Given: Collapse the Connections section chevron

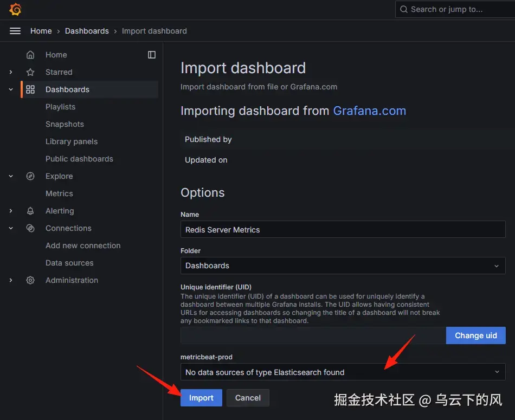Looking at the screenshot, I should (11, 228).
